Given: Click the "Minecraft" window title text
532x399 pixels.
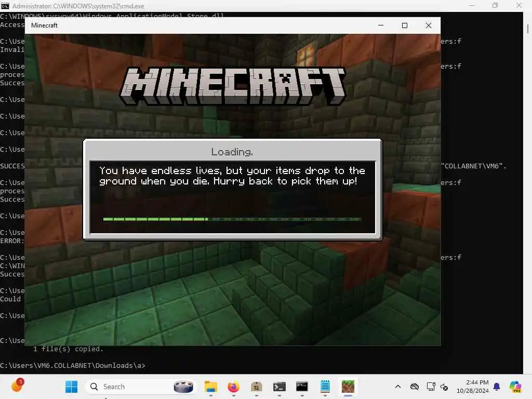Looking at the screenshot, I should tap(45, 25).
